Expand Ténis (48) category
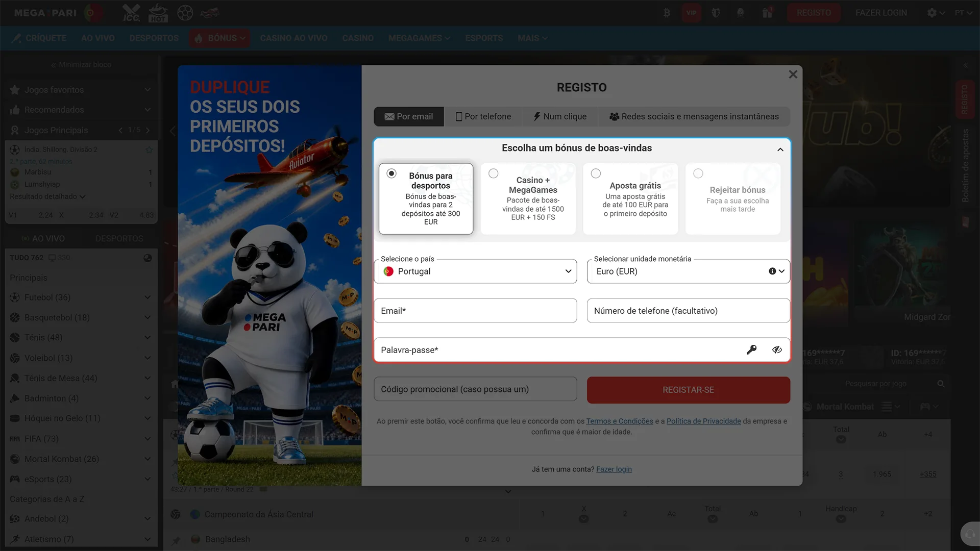 tap(81, 338)
